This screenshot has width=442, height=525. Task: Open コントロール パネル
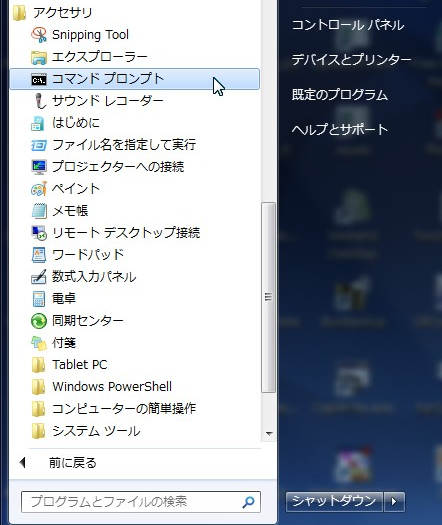pyautogui.click(x=348, y=25)
